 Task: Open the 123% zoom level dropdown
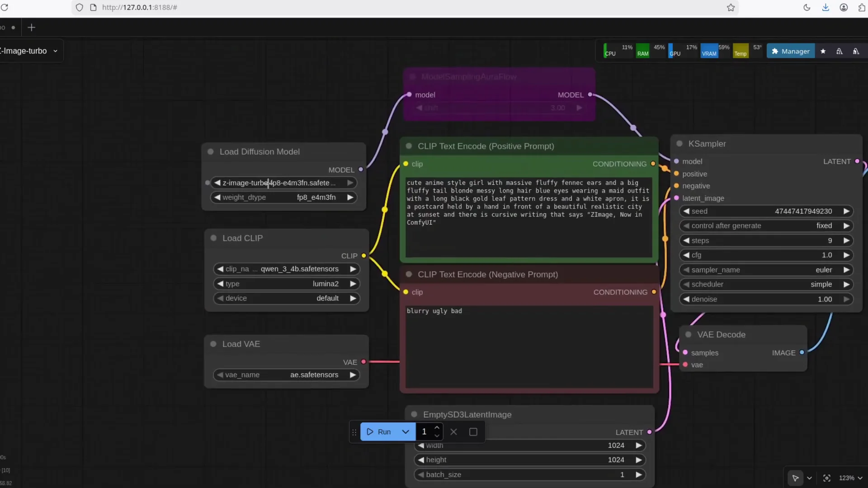[x=849, y=478]
